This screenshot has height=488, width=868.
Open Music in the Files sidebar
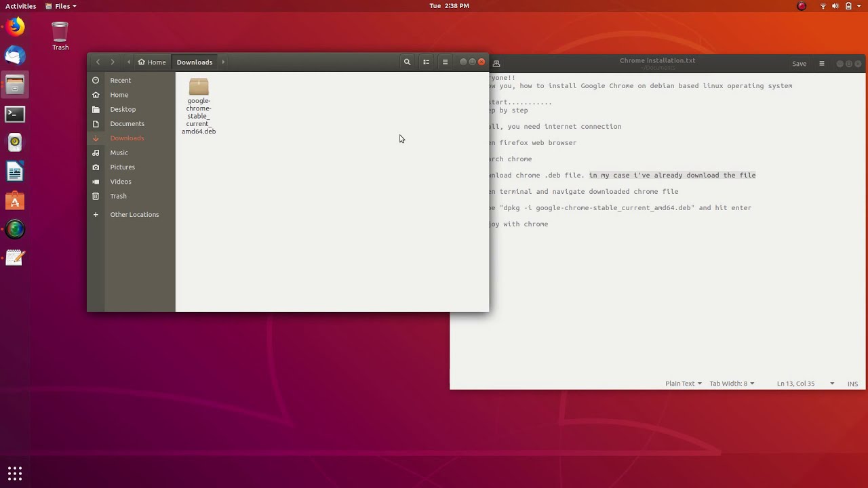coord(131,152)
